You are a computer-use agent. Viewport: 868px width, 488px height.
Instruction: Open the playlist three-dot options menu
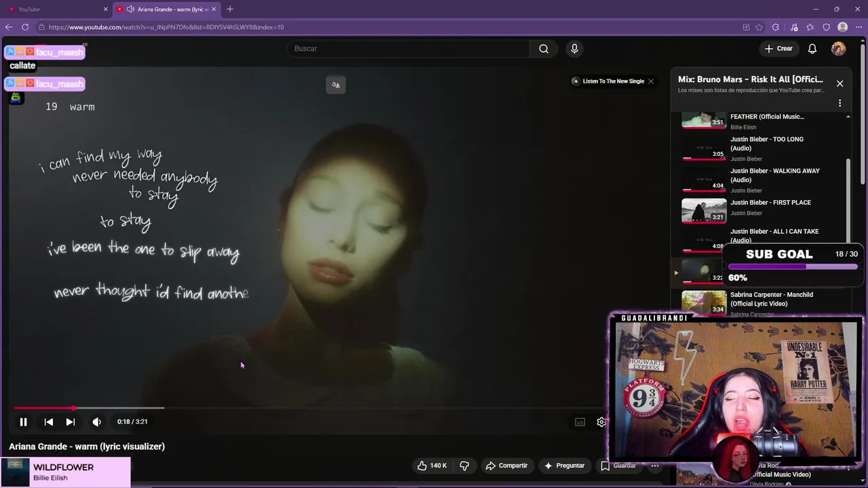click(840, 104)
